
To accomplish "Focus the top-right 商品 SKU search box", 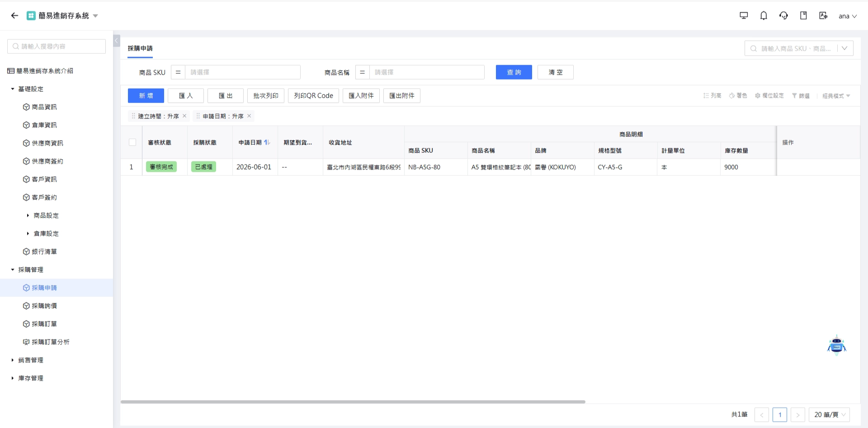I will coord(791,48).
